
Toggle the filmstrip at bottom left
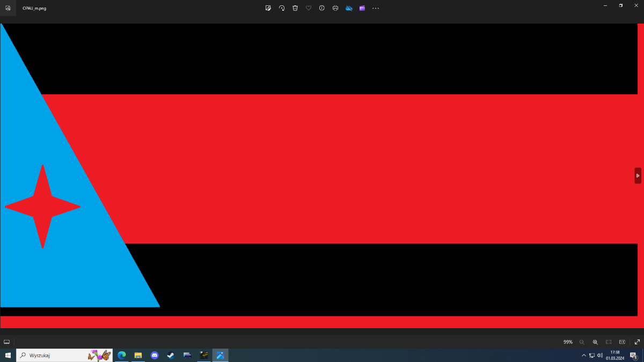tap(6, 342)
